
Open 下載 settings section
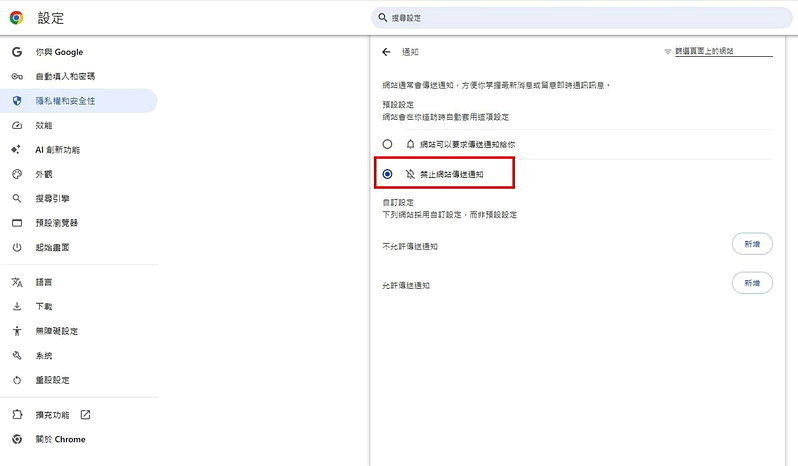pos(79,306)
